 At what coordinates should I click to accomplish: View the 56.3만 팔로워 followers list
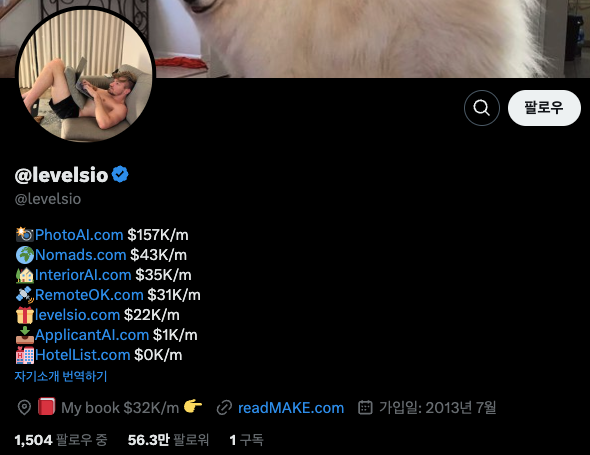pyautogui.click(x=168, y=440)
